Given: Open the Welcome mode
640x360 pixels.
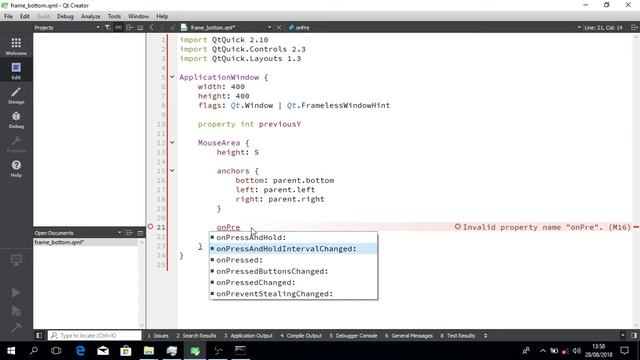Looking at the screenshot, I should click(x=16, y=46).
